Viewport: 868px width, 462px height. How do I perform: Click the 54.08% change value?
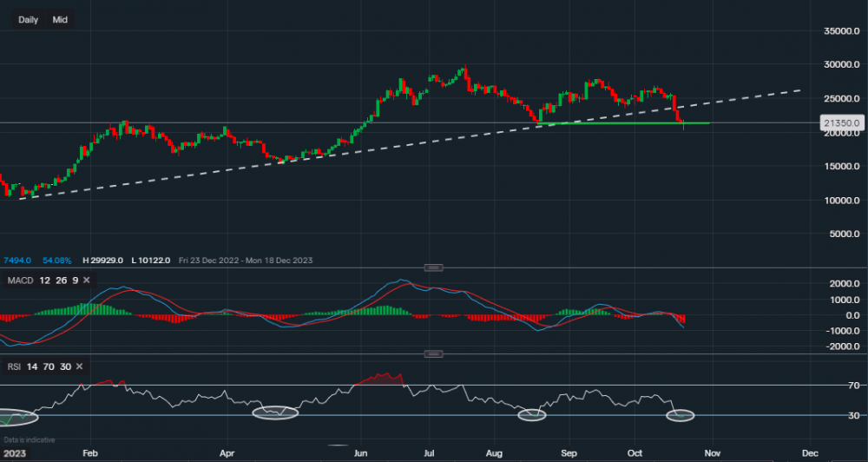coord(56,261)
